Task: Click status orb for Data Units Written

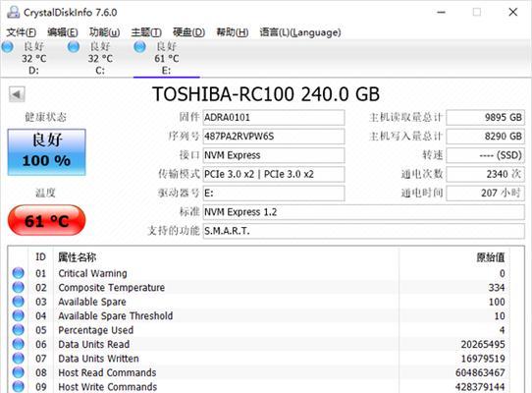Action: click(19, 358)
